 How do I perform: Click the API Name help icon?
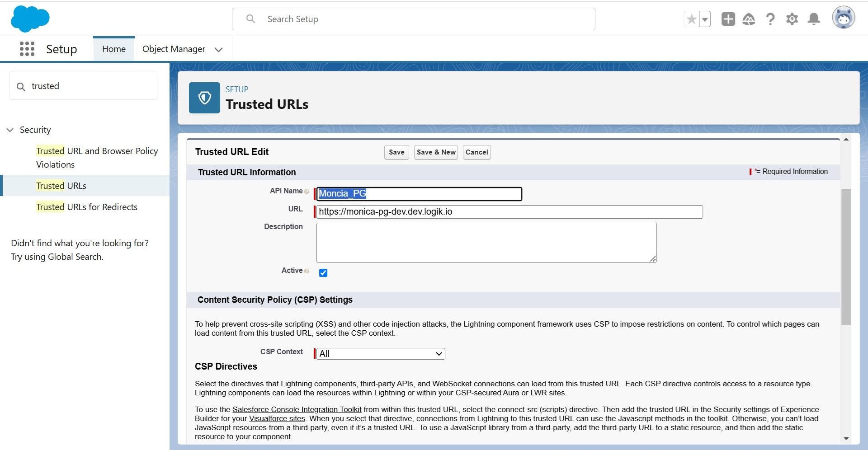307,192
